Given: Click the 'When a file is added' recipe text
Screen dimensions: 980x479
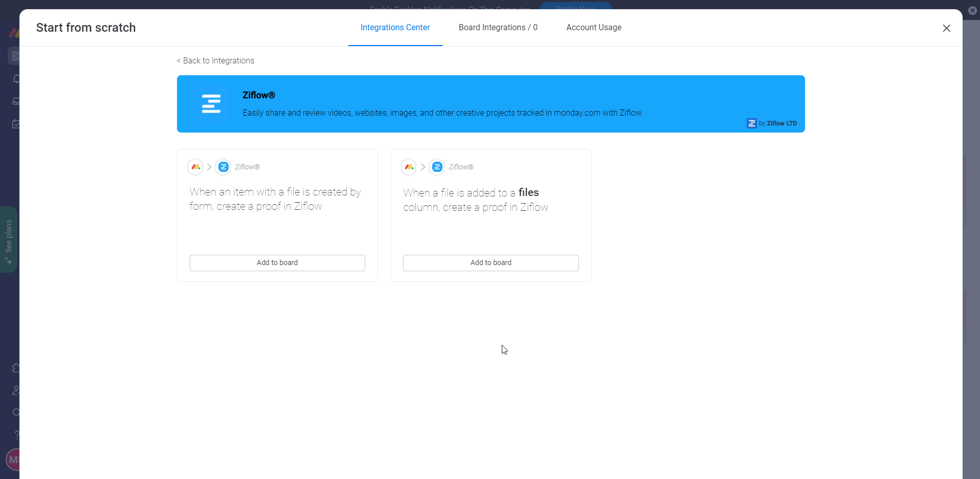Looking at the screenshot, I should (458, 193).
